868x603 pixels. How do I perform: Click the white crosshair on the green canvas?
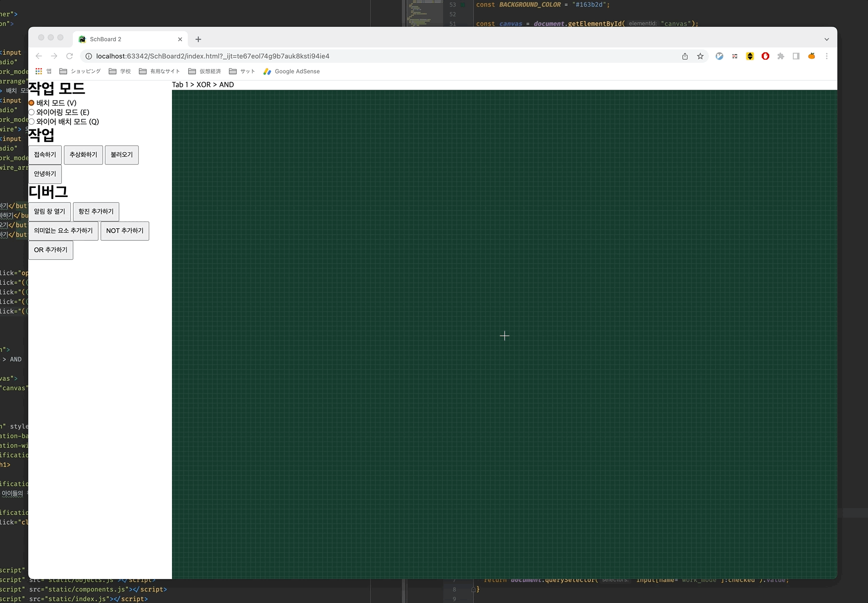pyautogui.click(x=504, y=336)
